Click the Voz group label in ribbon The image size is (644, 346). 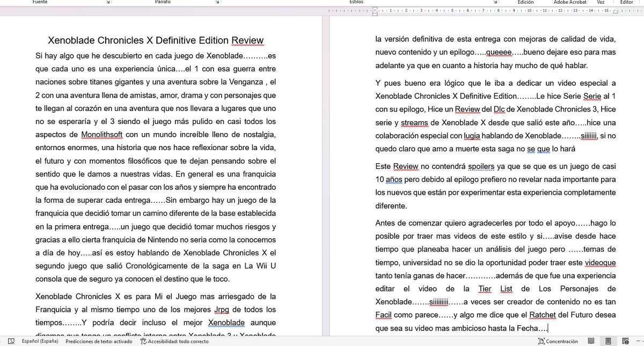[x=601, y=2]
